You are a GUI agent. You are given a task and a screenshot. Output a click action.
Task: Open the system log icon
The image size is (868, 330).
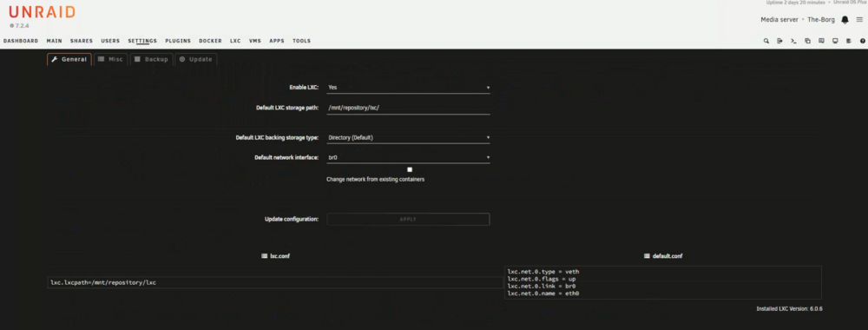[849, 41]
